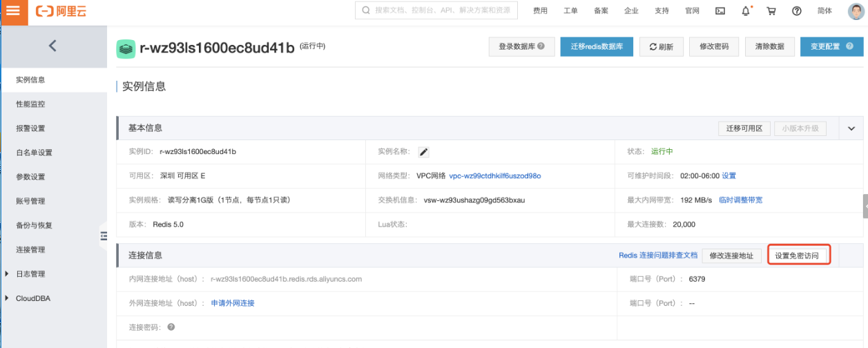This screenshot has height=348, width=868.
Task: Click the 临时调整带宽 link
Action: (x=740, y=200)
